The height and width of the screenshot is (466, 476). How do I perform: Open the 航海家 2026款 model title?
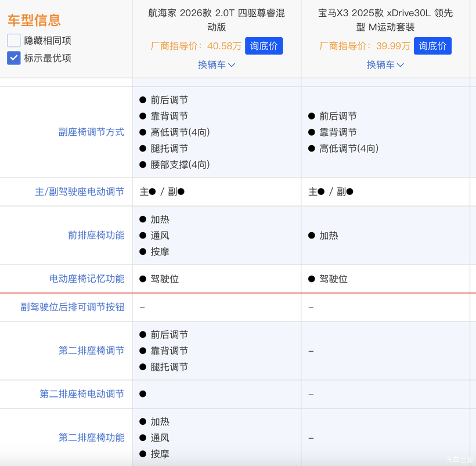[x=217, y=20]
